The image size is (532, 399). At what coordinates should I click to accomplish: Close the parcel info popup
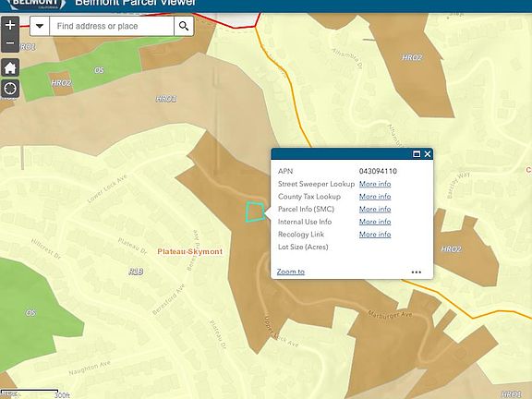428,154
